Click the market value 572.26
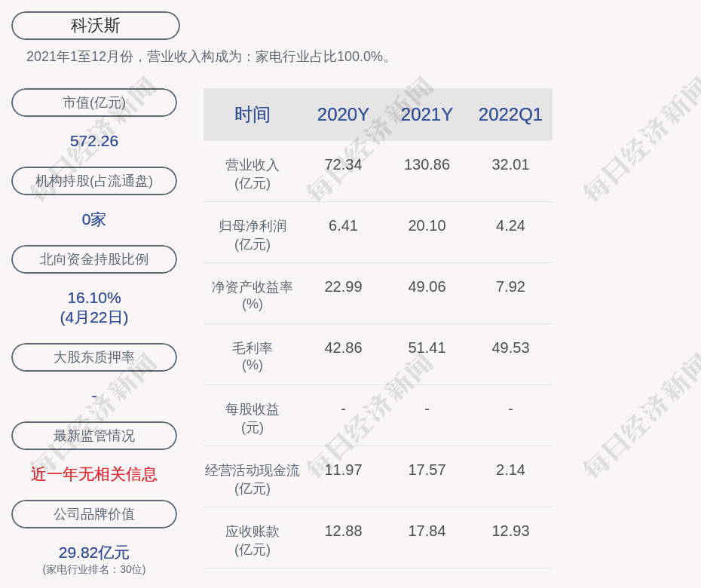The image size is (701, 588). tap(94, 141)
